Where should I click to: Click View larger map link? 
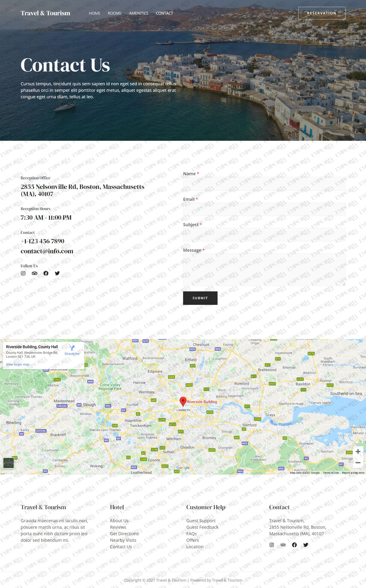18,365
